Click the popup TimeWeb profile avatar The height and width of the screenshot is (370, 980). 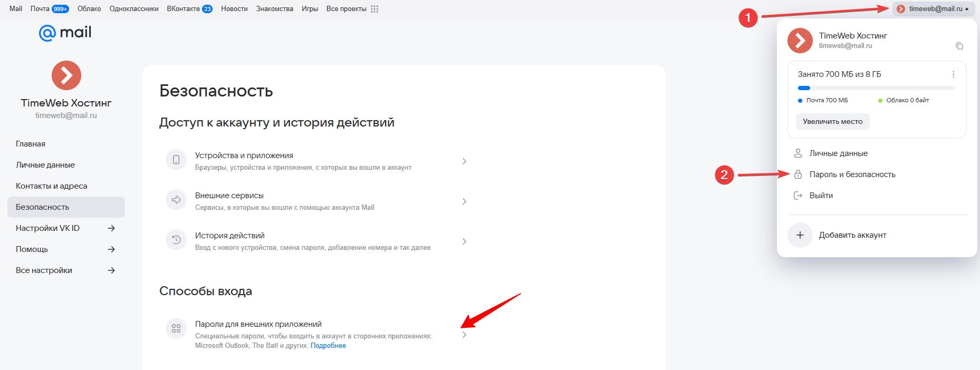pos(800,41)
